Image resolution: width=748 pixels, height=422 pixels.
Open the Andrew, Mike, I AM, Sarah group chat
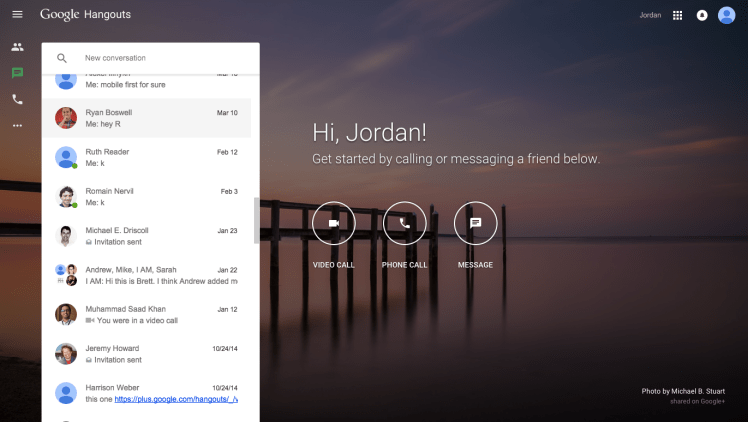(x=131, y=269)
